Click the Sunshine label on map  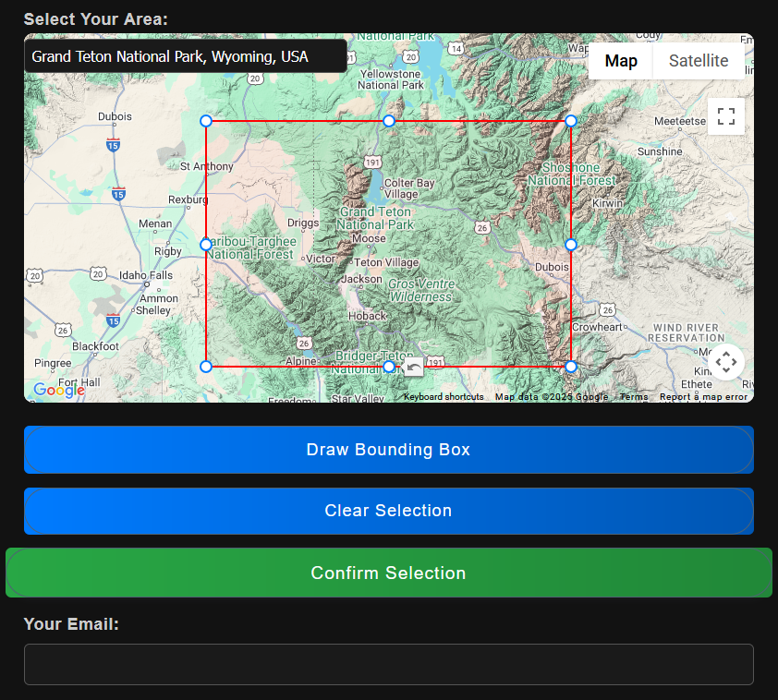coord(660,151)
